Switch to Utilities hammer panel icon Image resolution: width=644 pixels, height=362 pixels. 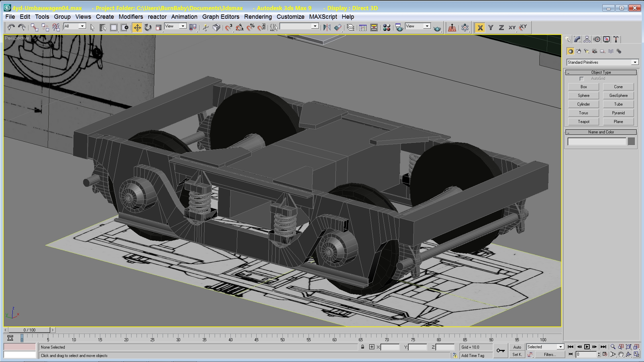(x=616, y=40)
